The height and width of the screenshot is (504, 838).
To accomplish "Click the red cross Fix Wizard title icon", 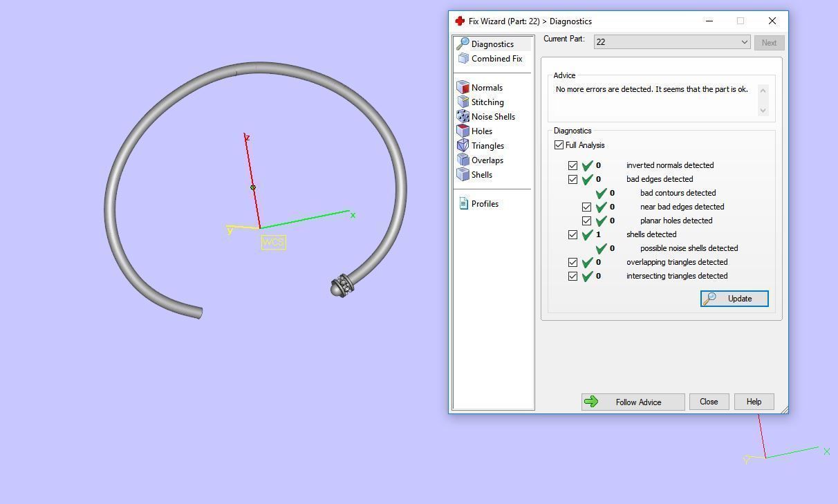I will [x=460, y=21].
